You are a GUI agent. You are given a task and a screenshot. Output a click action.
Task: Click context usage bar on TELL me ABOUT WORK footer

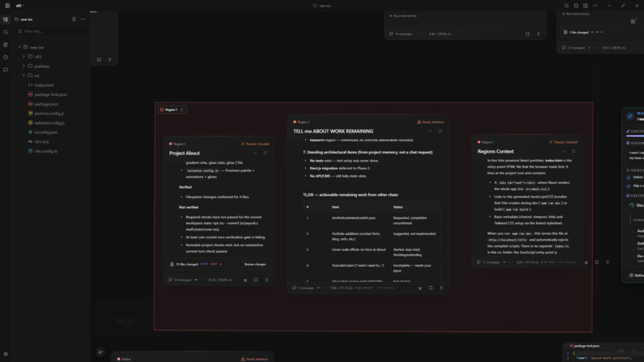coord(323,288)
